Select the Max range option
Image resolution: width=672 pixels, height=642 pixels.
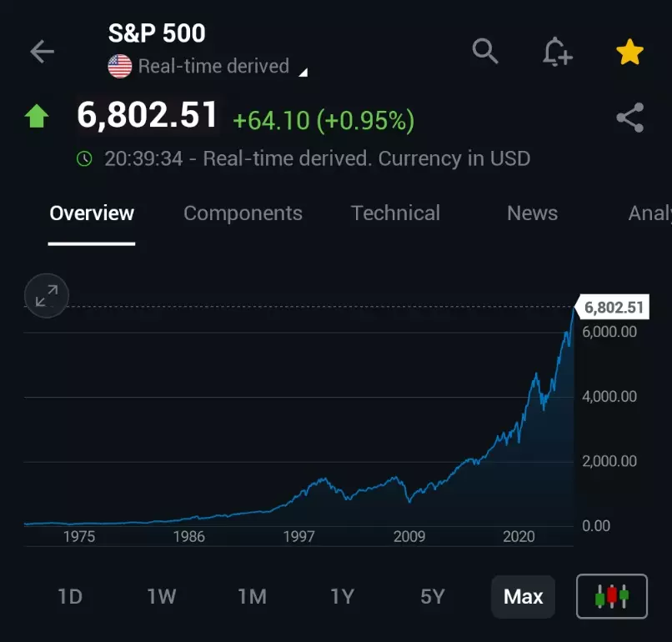coord(523,597)
